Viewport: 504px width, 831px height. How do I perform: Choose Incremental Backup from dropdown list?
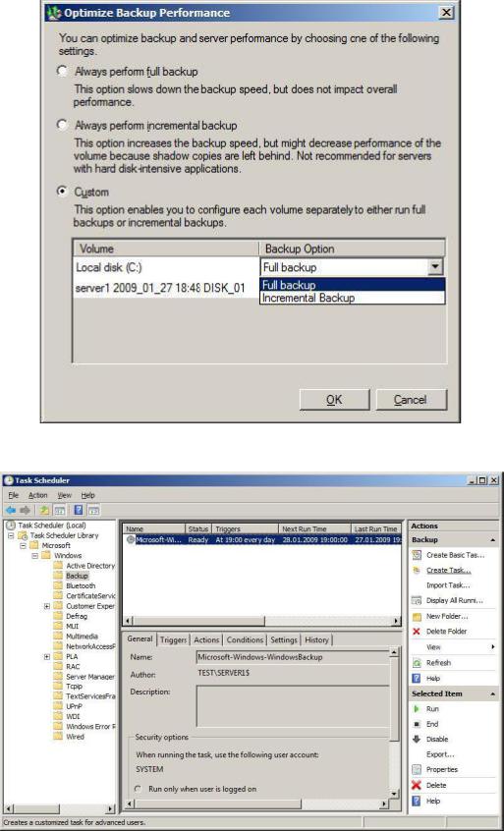point(352,298)
